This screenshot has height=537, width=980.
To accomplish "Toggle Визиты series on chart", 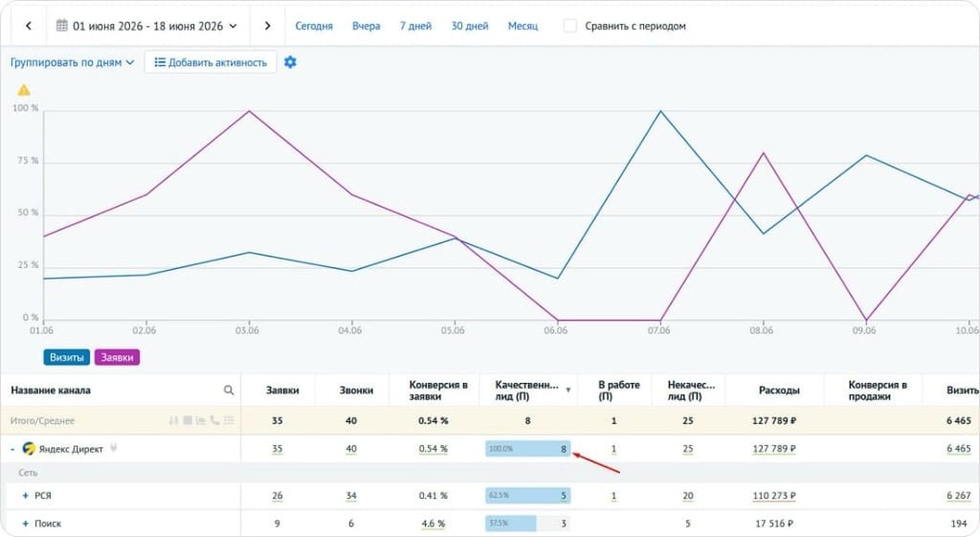I will click(x=66, y=357).
